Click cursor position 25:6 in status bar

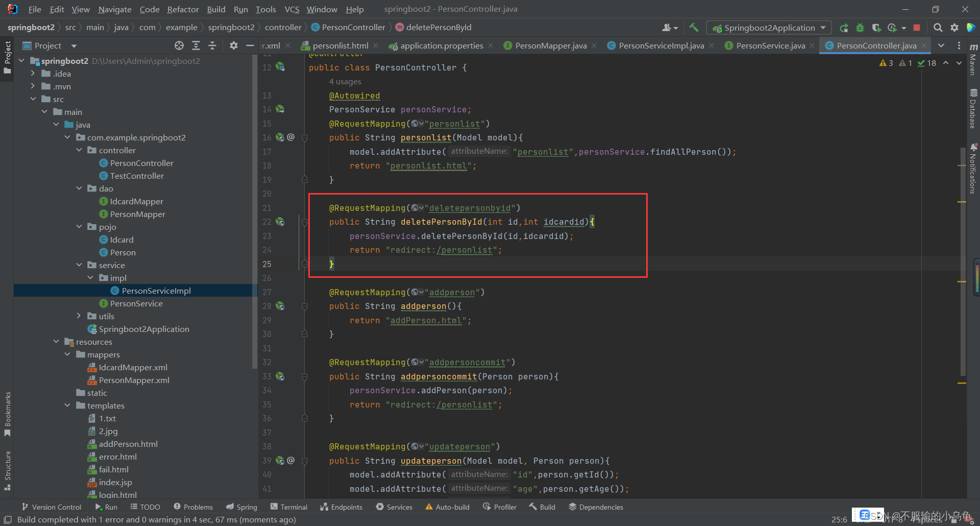(839, 519)
